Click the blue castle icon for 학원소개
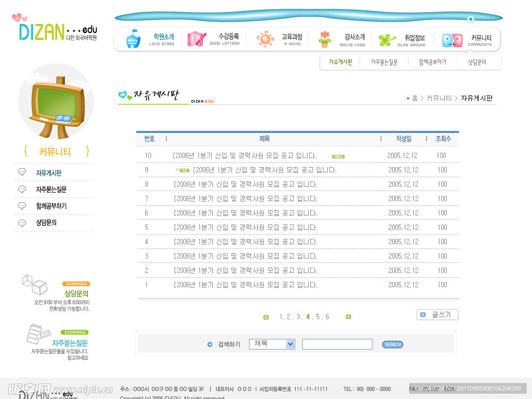Screen dimensions: 532x399 [134, 38]
